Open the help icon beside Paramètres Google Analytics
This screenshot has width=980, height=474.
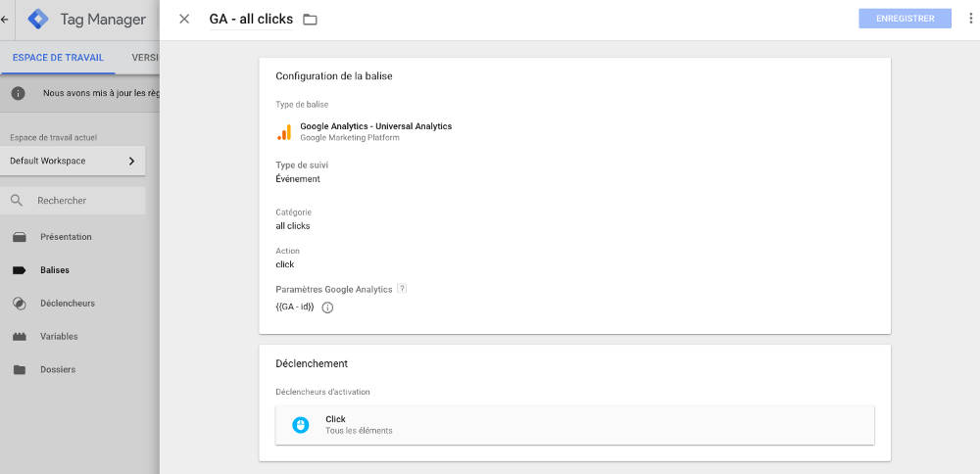coord(402,289)
